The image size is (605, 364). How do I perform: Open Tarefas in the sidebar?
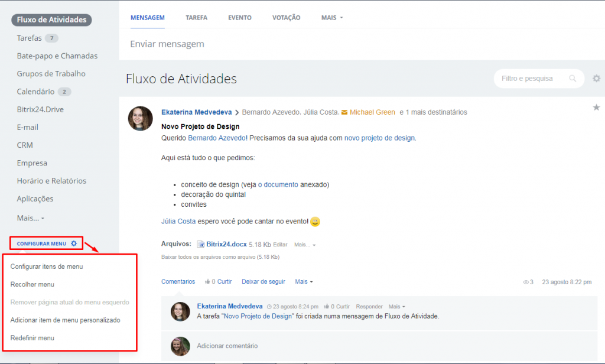[x=30, y=38]
